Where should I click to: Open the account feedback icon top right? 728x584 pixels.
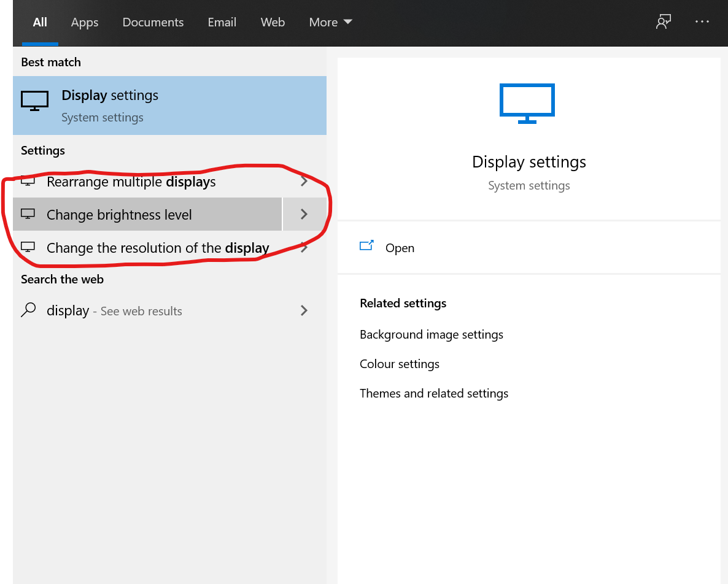(x=664, y=21)
